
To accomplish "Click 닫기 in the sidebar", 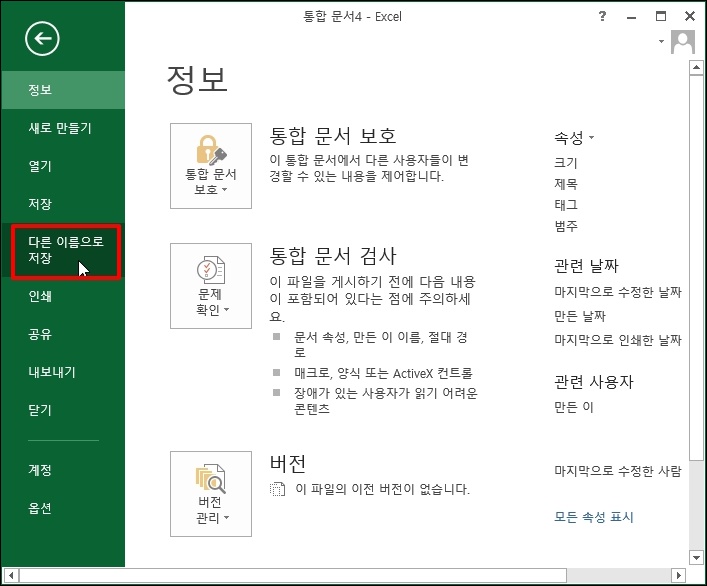I will tap(63, 410).
